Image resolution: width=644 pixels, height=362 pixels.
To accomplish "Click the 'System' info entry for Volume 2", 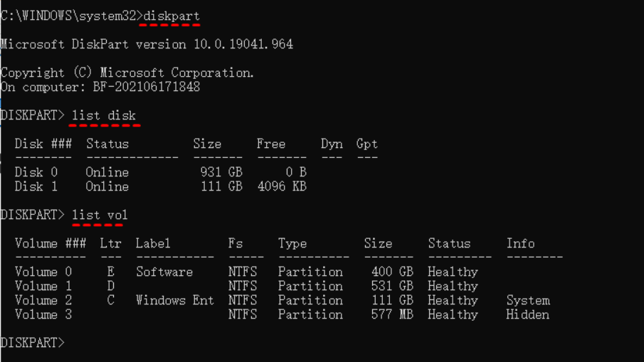I will point(528,300).
